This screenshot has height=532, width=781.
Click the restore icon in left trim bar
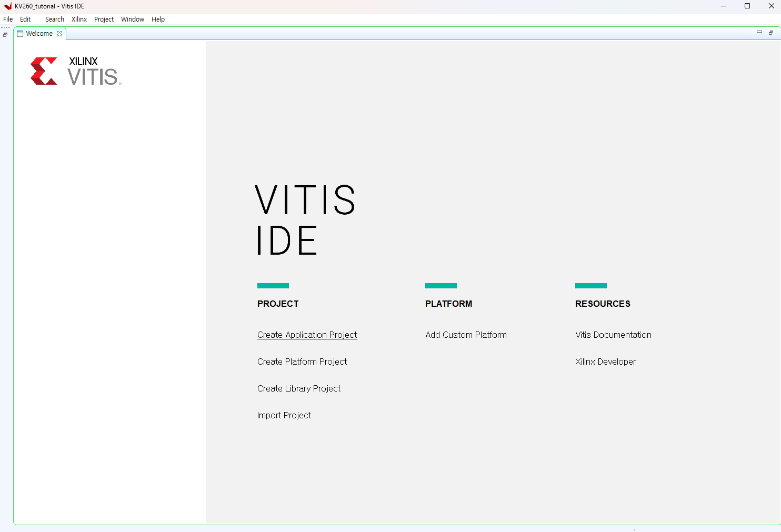(5, 35)
